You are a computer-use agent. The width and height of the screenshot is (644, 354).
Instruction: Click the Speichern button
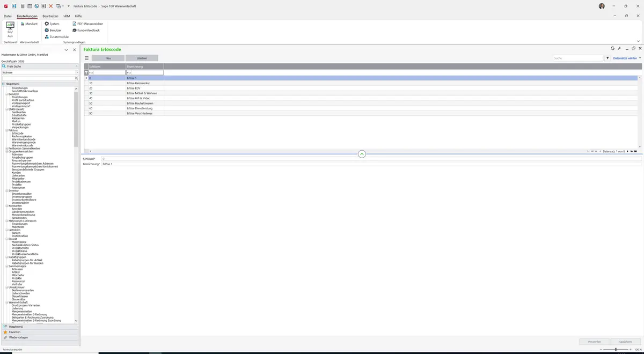626,342
